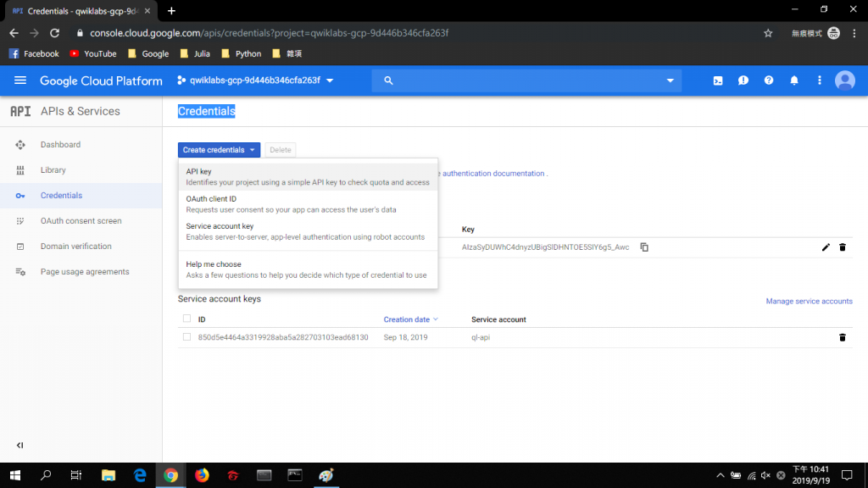Choose Service account key option

coord(308,231)
